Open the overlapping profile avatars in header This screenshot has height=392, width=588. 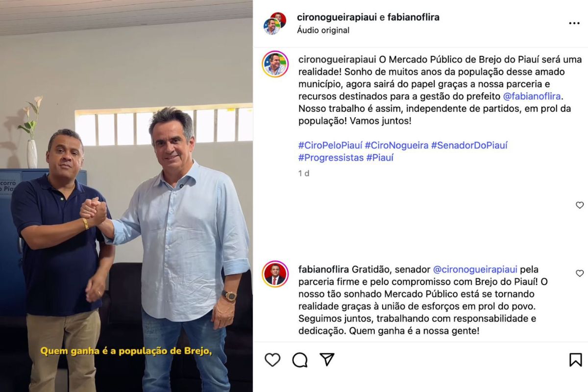tap(275, 23)
